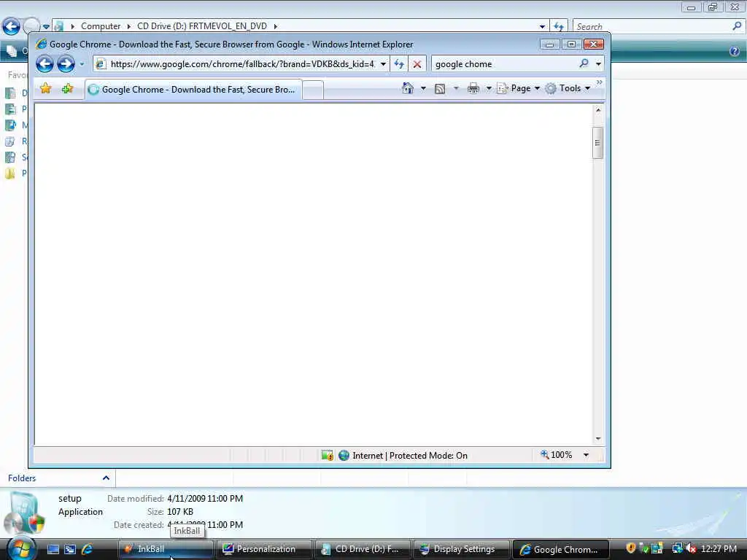Click the 100% zoom level button

(x=556, y=455)
